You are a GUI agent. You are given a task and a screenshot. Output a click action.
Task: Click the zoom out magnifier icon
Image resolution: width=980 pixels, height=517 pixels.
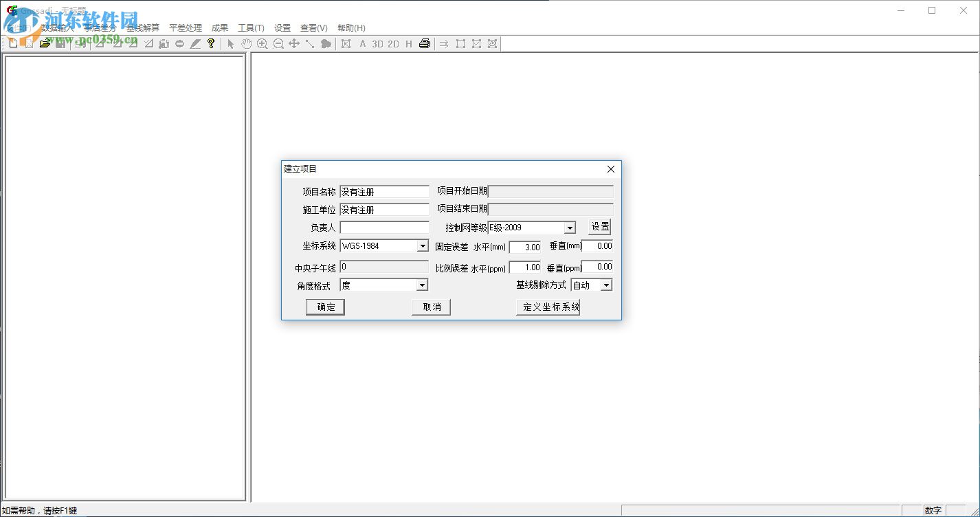278,44
